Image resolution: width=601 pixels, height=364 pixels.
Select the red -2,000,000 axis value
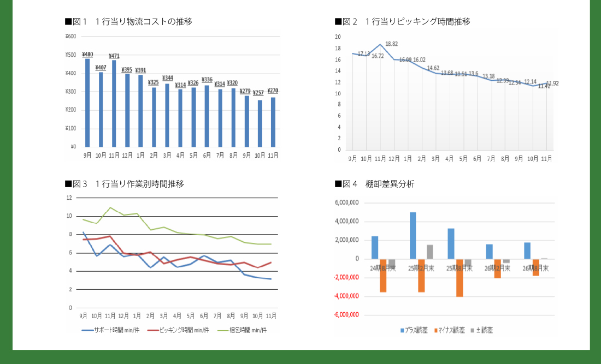pos(346,277)
